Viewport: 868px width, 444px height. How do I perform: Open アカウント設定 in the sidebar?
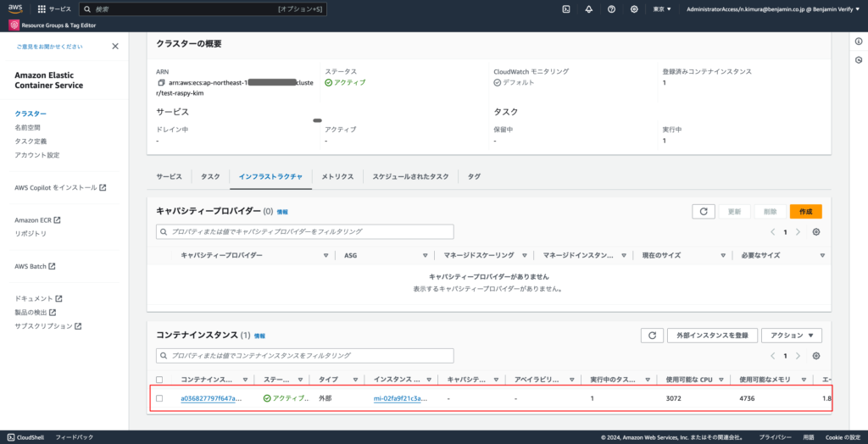coord(37,155)
